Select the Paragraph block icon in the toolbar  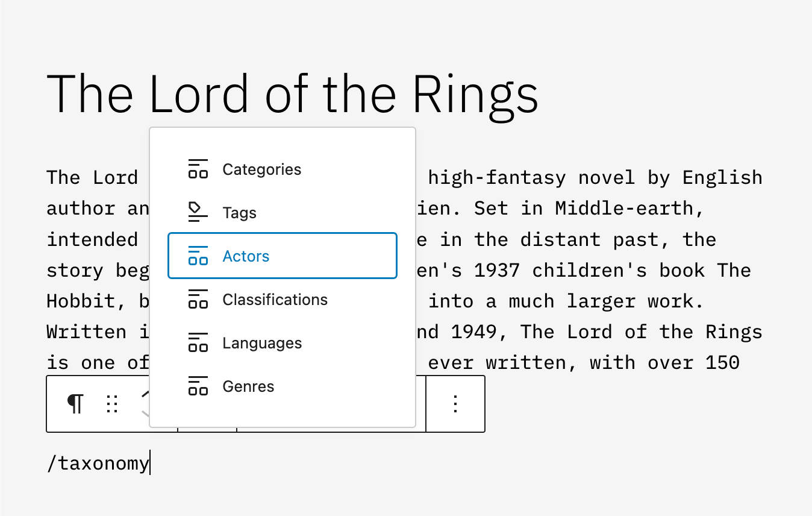[x=75, y=404]
